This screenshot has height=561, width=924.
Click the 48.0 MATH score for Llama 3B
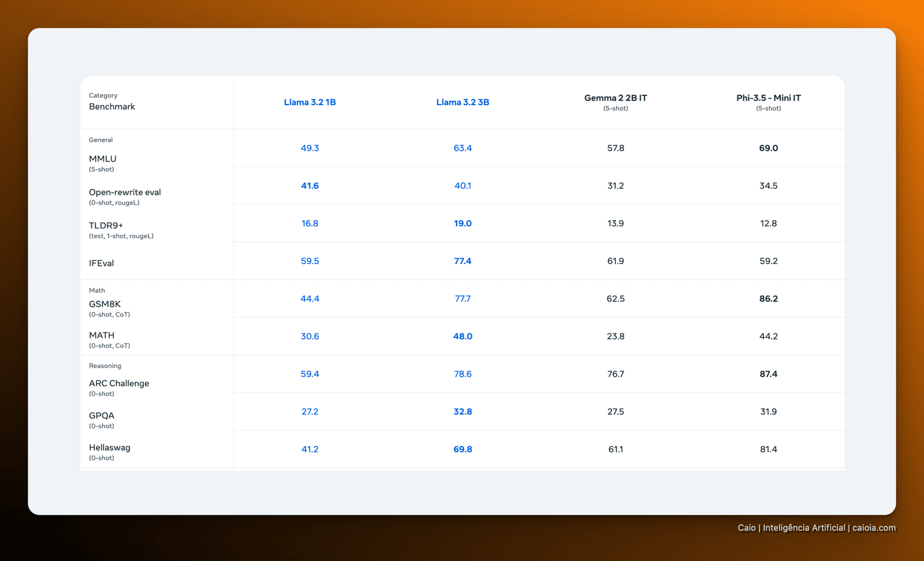[x=463, y=336]
